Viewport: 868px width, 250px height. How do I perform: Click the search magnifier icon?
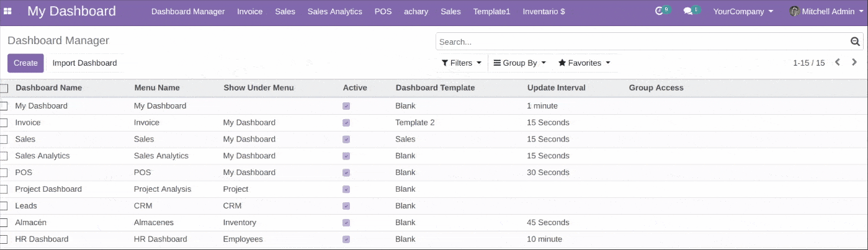tap(855, 42)
